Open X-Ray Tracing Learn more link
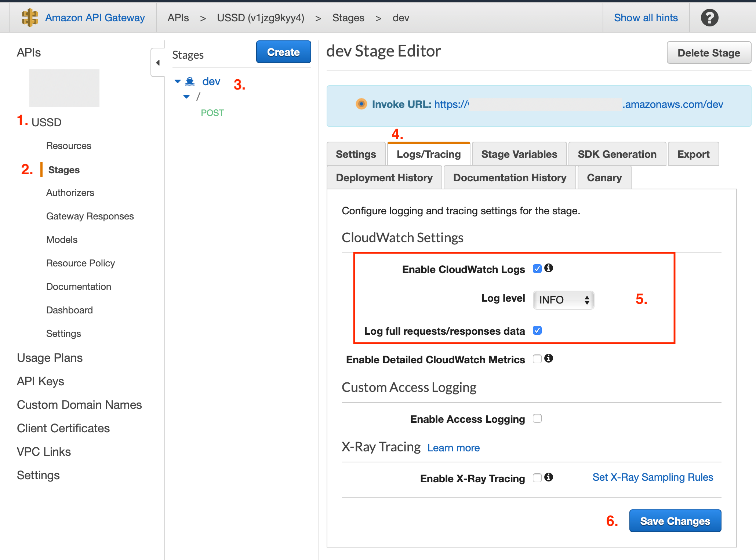This screenshot has width=756, height=560. click(x=453, y=448)
